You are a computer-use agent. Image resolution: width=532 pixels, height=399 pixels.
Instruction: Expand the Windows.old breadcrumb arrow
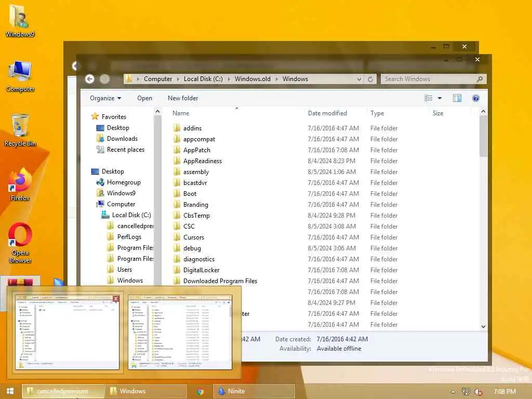pyautogui.click(x=276, y=79)
